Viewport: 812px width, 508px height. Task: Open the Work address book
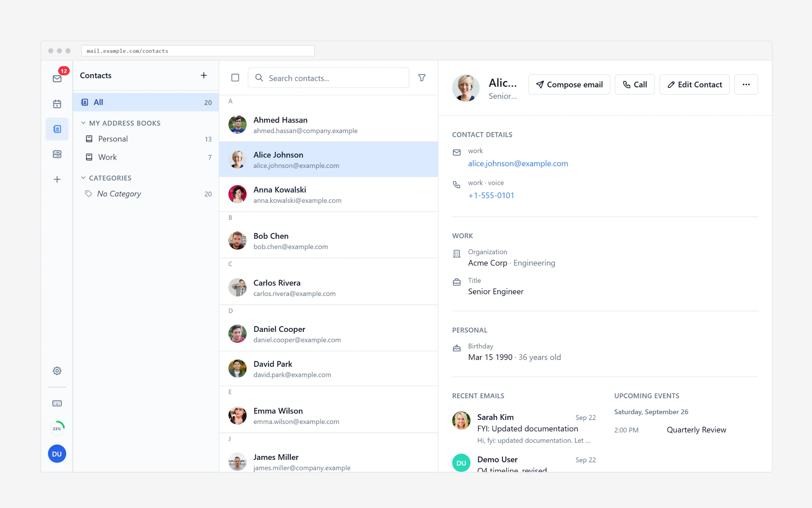146,157
